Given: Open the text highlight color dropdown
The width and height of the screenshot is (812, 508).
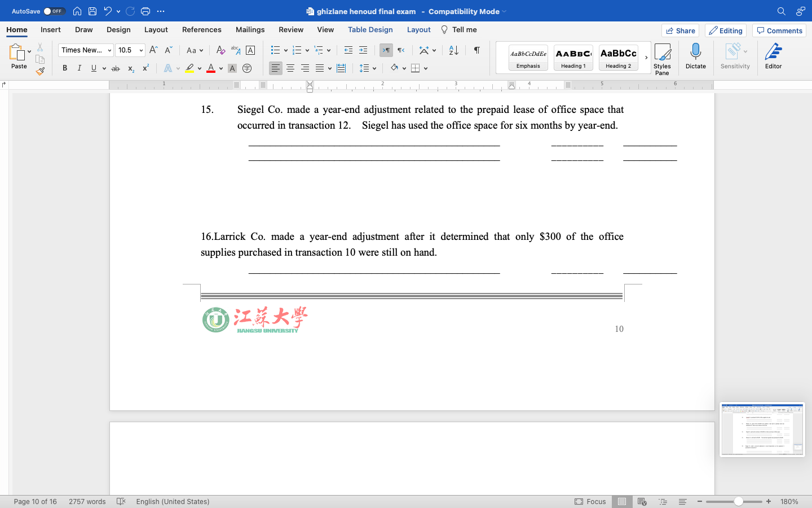Looking at the screenshot, I should [x=199, y=68].
